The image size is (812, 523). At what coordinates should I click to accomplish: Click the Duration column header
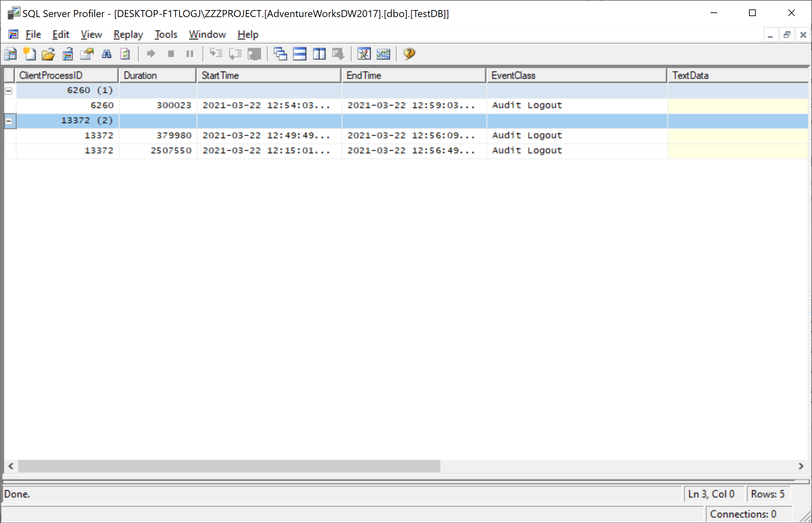pos(158,75)
